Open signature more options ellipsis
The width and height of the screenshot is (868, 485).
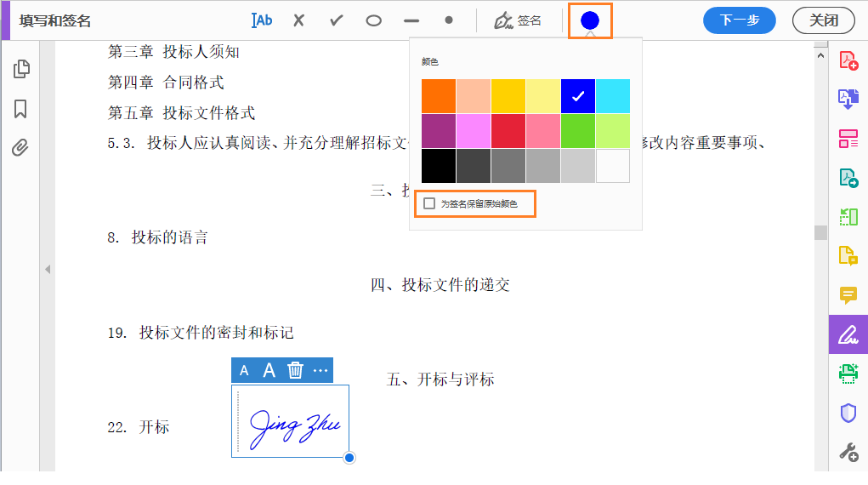pos(321,370)
